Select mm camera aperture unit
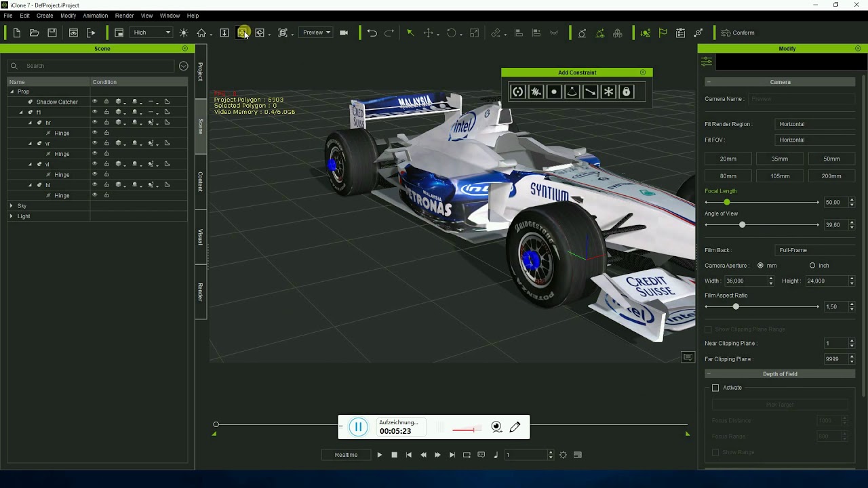Screen dimensions: 868x488 (x=760, y=266)
